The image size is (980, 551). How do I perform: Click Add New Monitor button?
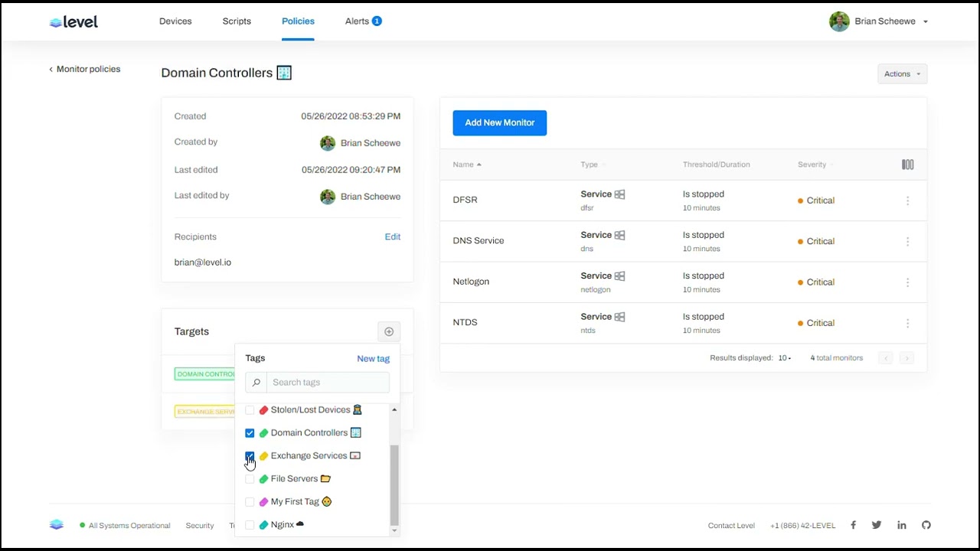click(x=499, y=122)
